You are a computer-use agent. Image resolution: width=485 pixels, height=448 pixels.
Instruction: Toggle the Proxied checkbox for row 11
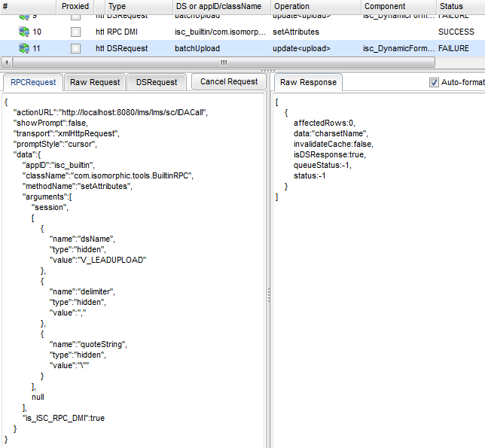75,48
